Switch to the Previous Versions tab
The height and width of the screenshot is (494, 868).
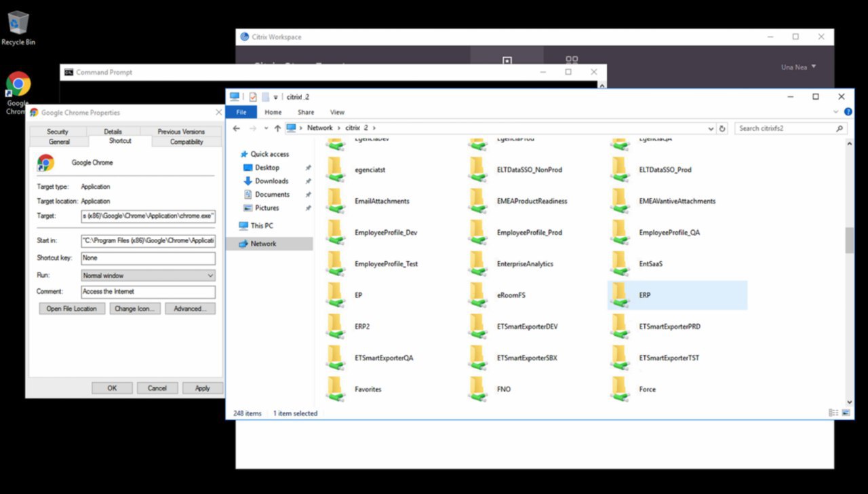(x=181, y=132)
